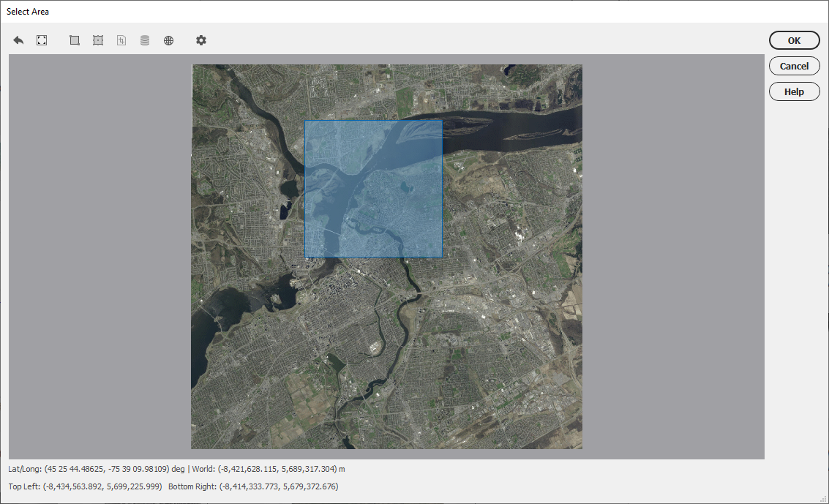This screenshot has width=829, height=504.
Task: Confirm the selection with the OK button
Action: 794,40
